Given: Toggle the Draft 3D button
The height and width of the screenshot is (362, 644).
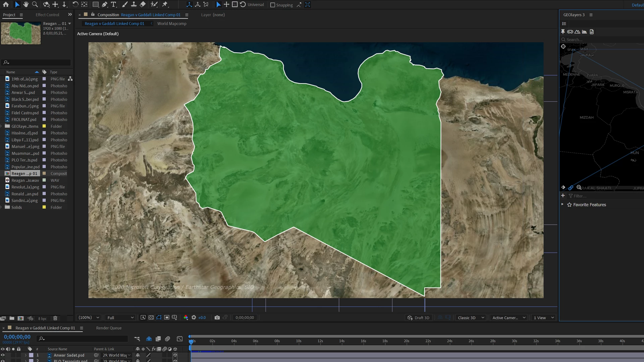Looking at the screenshot, I should coord(418,318).
